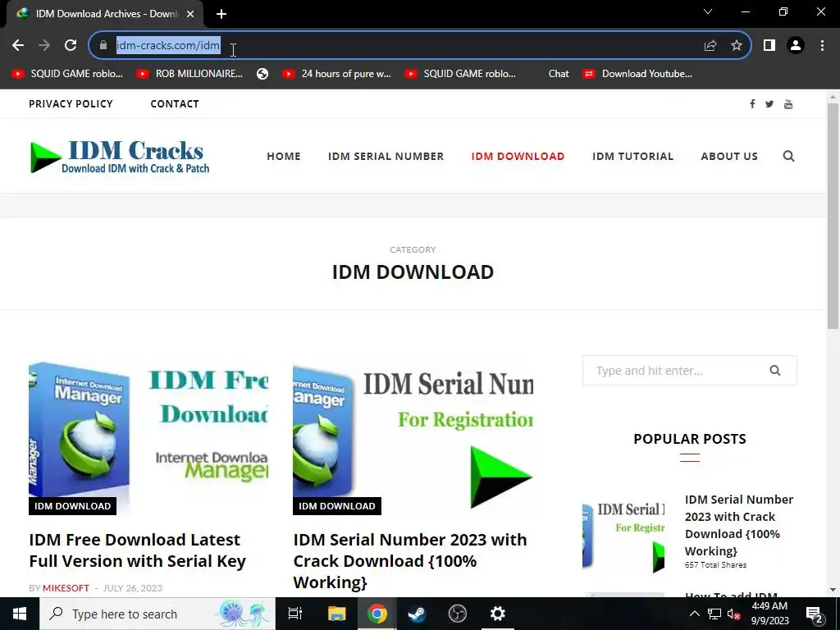
Task: Click the page vertical scrollbar
Action: pyautogui.click(x=833, y=216)
